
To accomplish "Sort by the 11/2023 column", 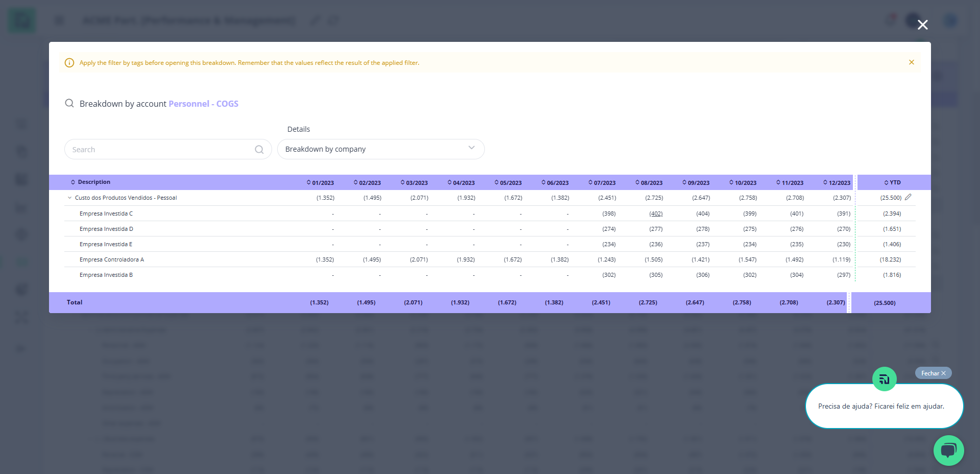I will point(790,182).
